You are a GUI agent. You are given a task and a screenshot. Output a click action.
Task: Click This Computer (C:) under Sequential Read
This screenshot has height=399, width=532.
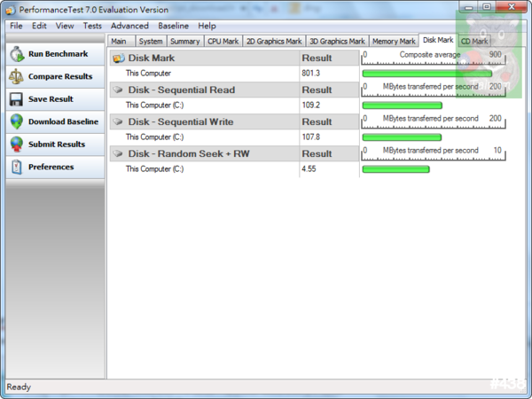pyautogui.click(x=154, y=106)
